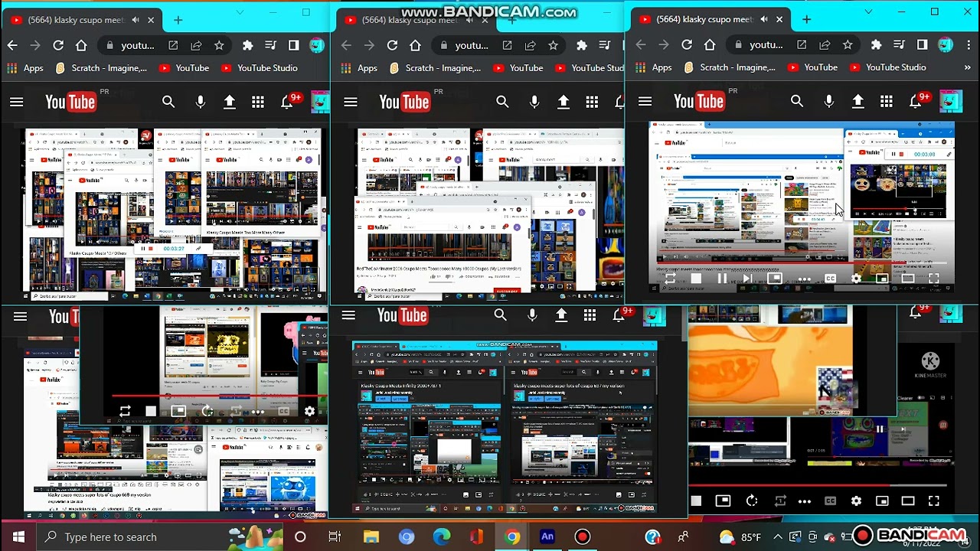
Task: Open the YouTube Studio bookmark in the top-right window
Action: [888, 67]
